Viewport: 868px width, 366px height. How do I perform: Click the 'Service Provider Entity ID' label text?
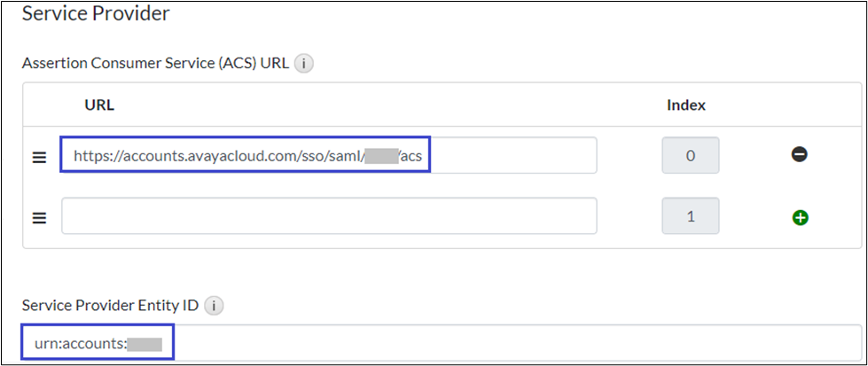(x=110, y=306)
